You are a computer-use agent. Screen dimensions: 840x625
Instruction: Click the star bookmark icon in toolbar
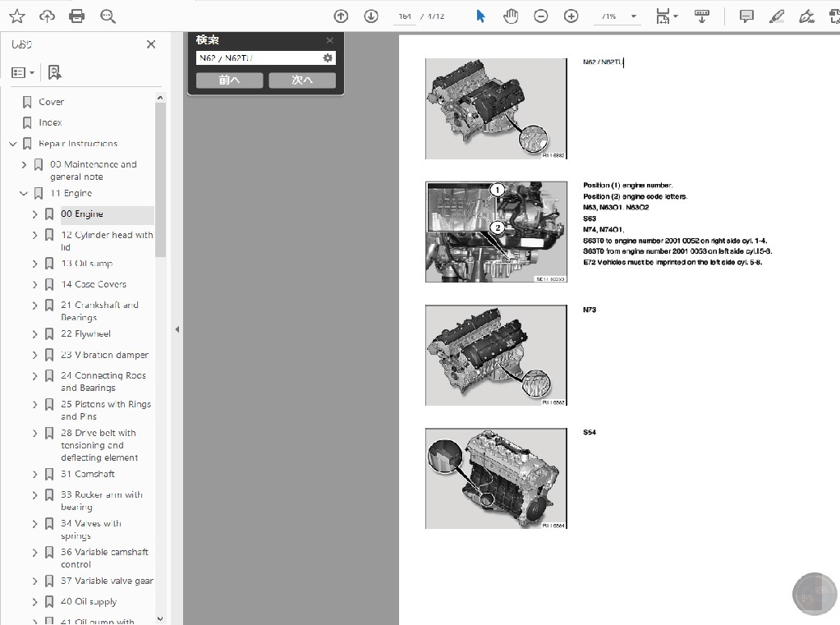pyautogui.click(x=17, y=16)
